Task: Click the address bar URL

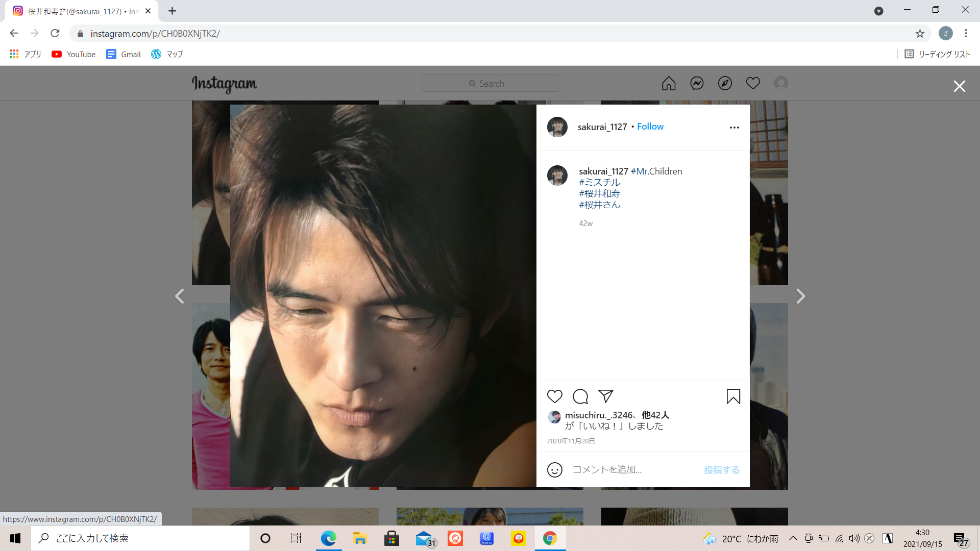Action: [x=155, y=34]
